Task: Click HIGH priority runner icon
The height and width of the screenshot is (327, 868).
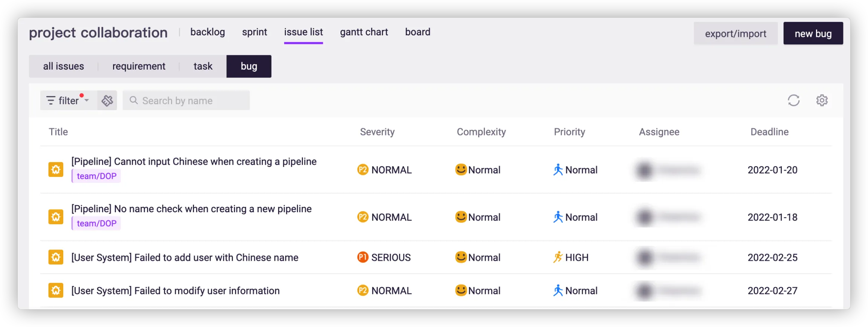Action: 558,257
